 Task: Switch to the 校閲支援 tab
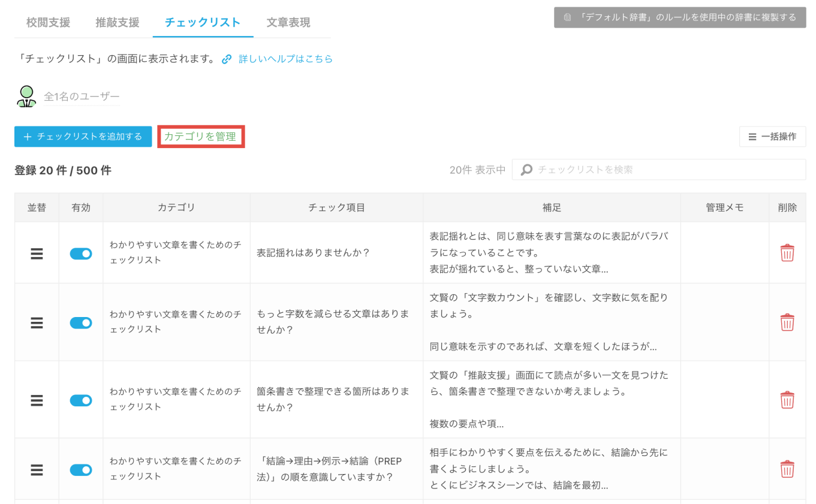click(48, 23)
